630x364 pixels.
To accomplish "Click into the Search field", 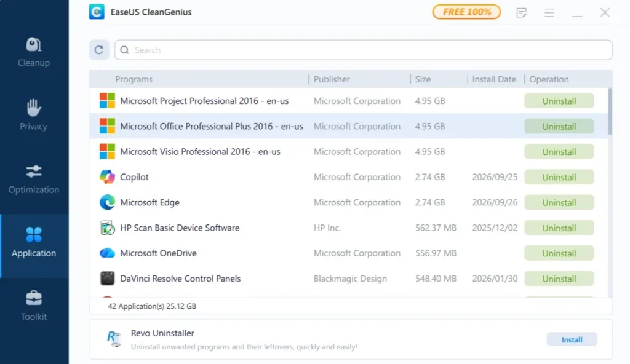I will (x=363, y=50).
